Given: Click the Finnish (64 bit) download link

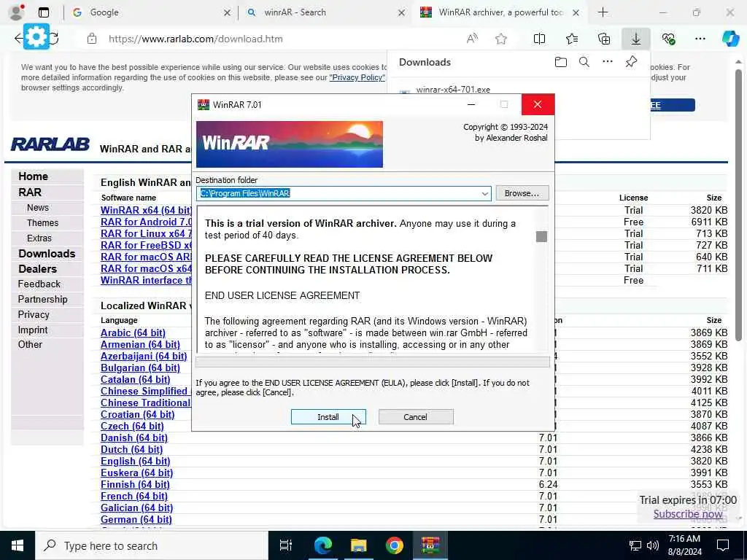Looking at the screenshot, I should (x=135, y=484).
